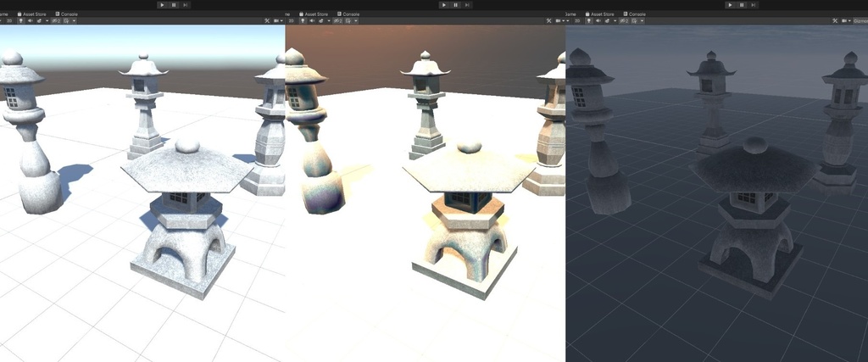Toggle scene lighting bulb in orange-sky scene toolbar
868x362 pixels.
[303, 20]
